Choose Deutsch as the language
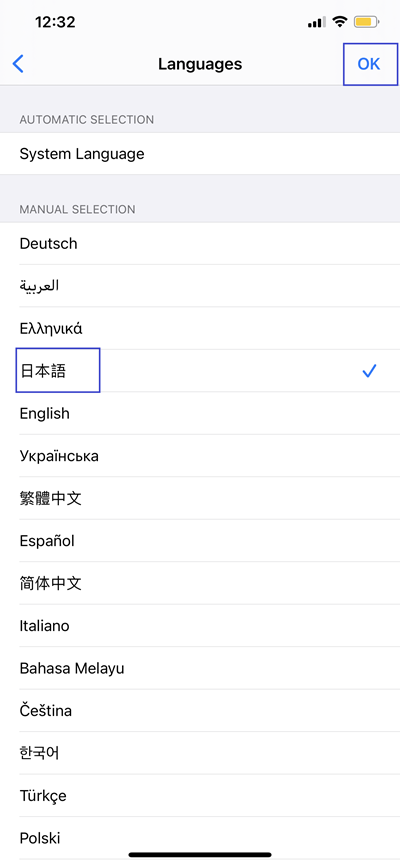 tap(200, 244)
